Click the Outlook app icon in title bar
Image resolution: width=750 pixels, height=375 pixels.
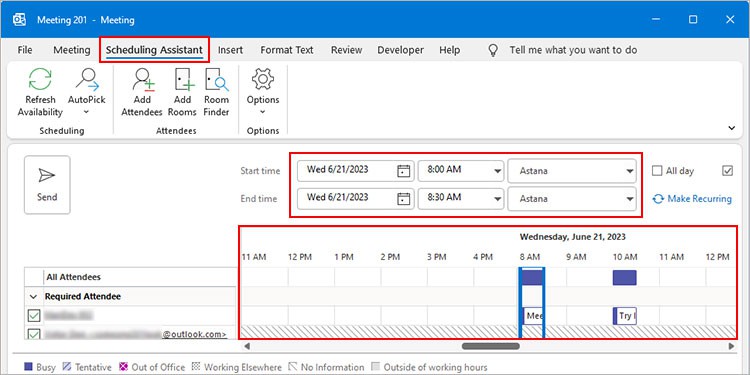coord(20,20)
